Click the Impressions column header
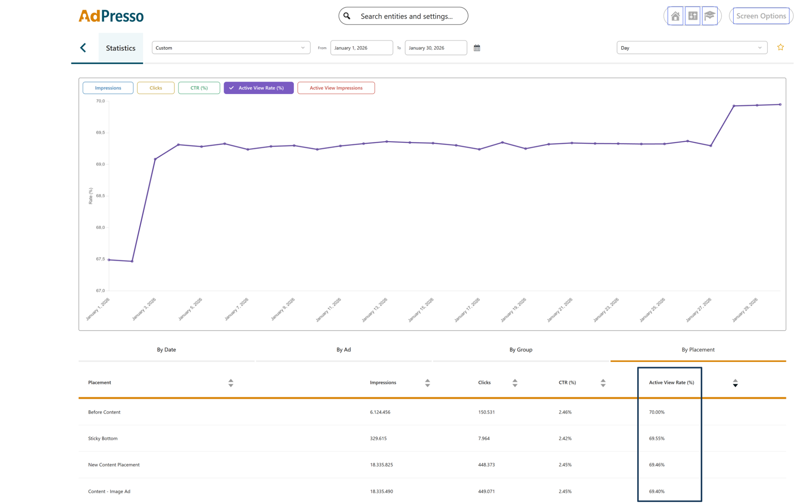Image resolution: width=812 pixels, height=504 pixels. point(383,383)
